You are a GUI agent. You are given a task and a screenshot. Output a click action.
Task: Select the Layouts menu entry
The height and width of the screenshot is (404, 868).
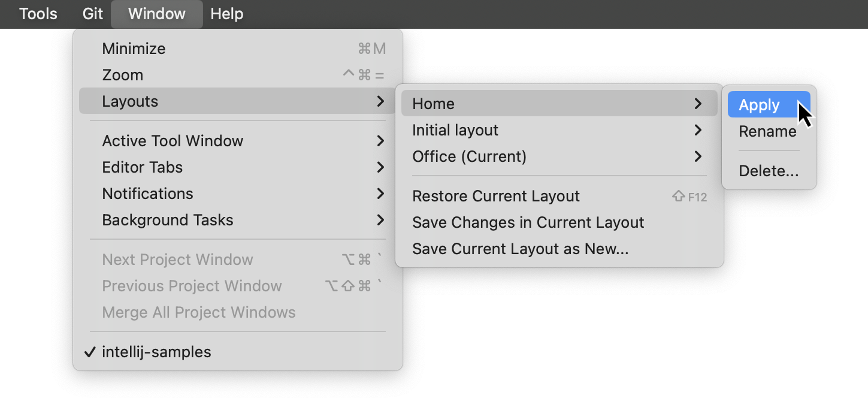[237, 101]
